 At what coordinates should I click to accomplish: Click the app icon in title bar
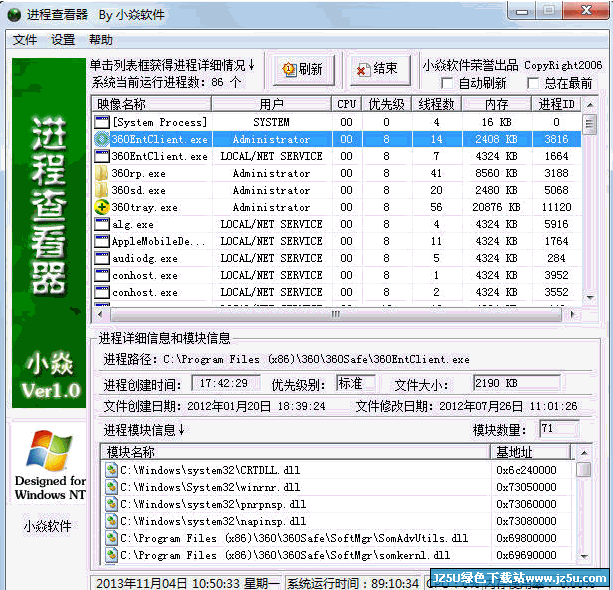tap(14, 15)
